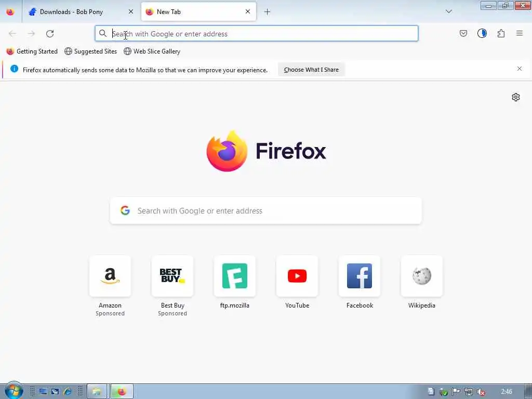Close the New Tab tab
Image resolution: width=532 pixels, height=399 pixels.
click(248, 12)
